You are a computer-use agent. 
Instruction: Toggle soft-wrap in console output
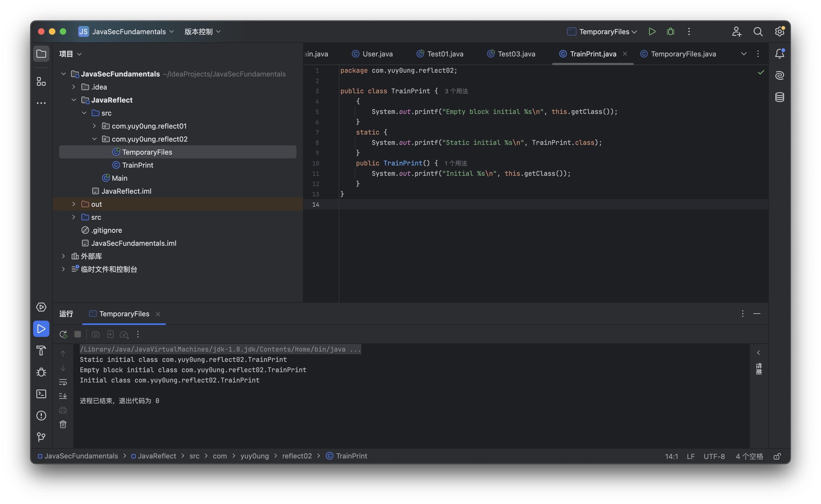pos(63,382)
